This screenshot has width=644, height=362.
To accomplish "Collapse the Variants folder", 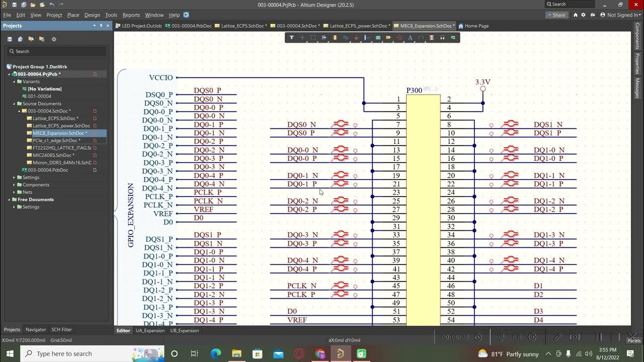I will tap(14, 81).
